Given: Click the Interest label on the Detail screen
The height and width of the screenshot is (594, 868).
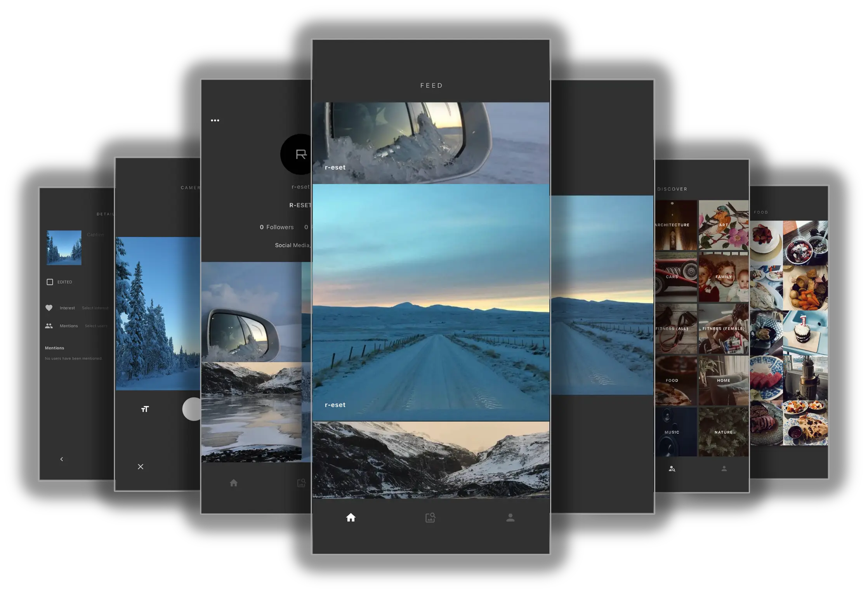Looking at the screenshot, I should pos(67,308).
